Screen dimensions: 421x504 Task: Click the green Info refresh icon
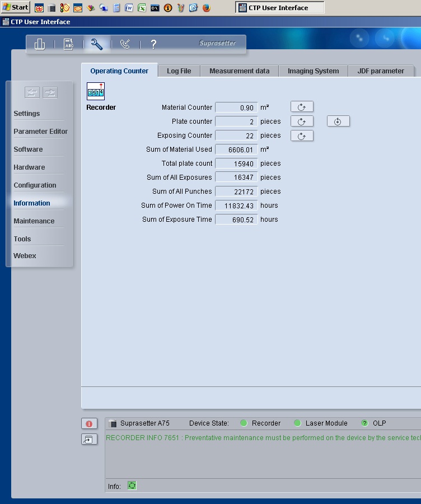[132, 486]
